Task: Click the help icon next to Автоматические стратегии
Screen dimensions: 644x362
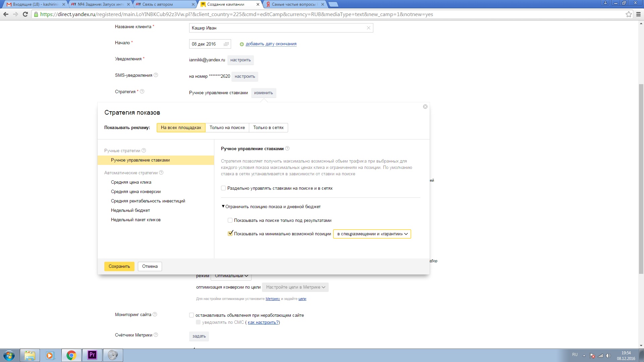Action: coord(161,173)
